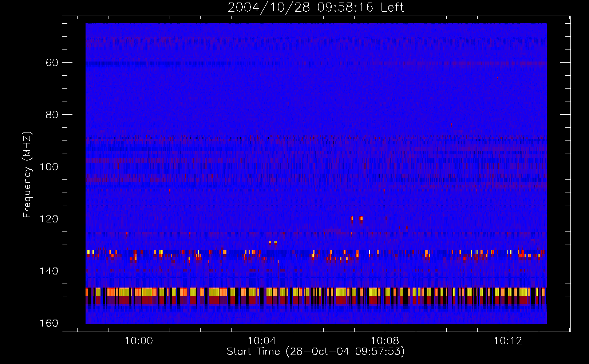
Task: Select the 80 frequency tick label
Action: (52, 115)
